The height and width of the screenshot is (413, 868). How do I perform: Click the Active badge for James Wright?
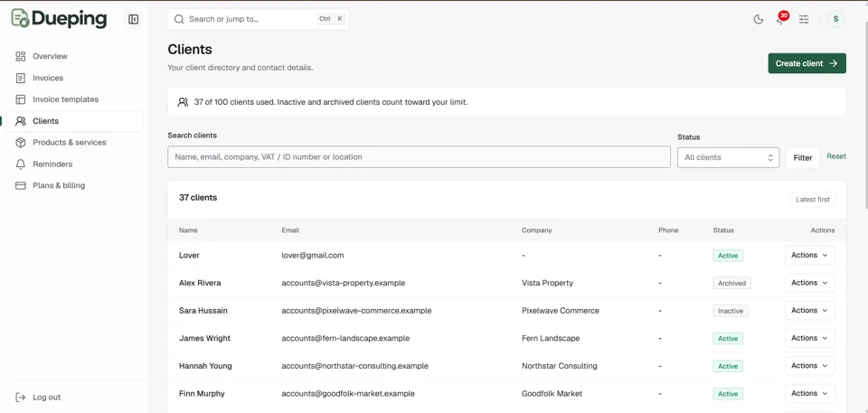[728, 338]
